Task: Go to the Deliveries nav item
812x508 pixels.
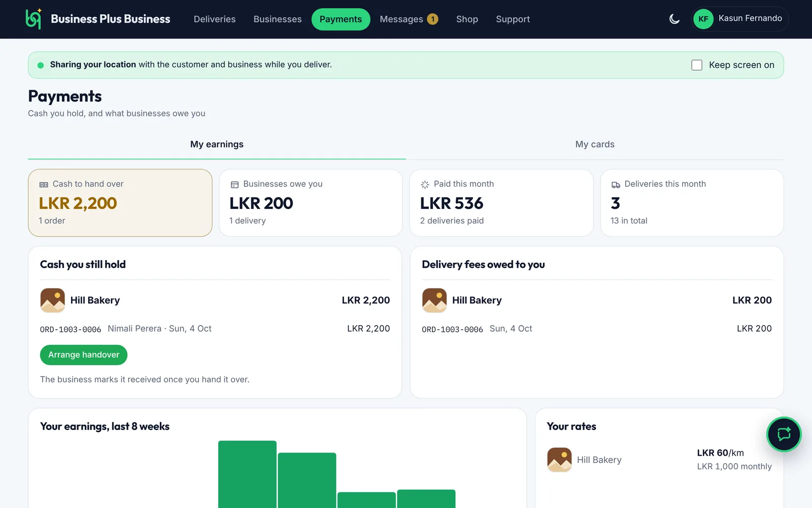Action: pyautogui.click(x=215, y=19)
